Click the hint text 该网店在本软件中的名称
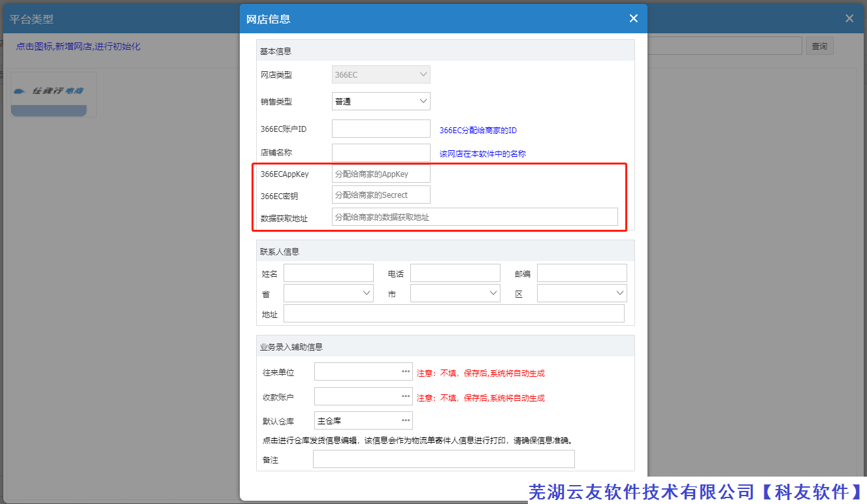867x504 pixels. click(483, 154)
